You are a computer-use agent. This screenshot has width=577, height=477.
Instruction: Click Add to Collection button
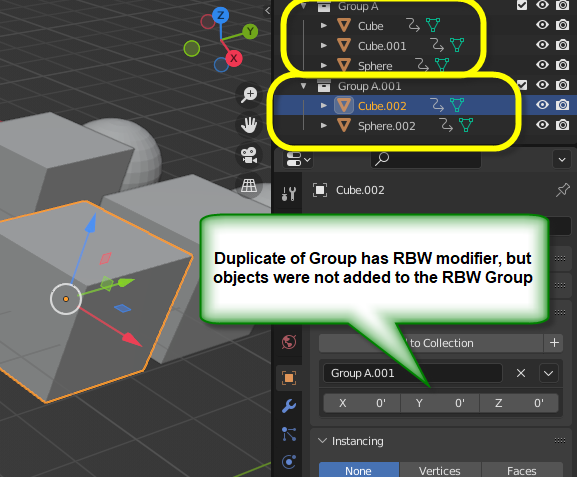[431, 343]
